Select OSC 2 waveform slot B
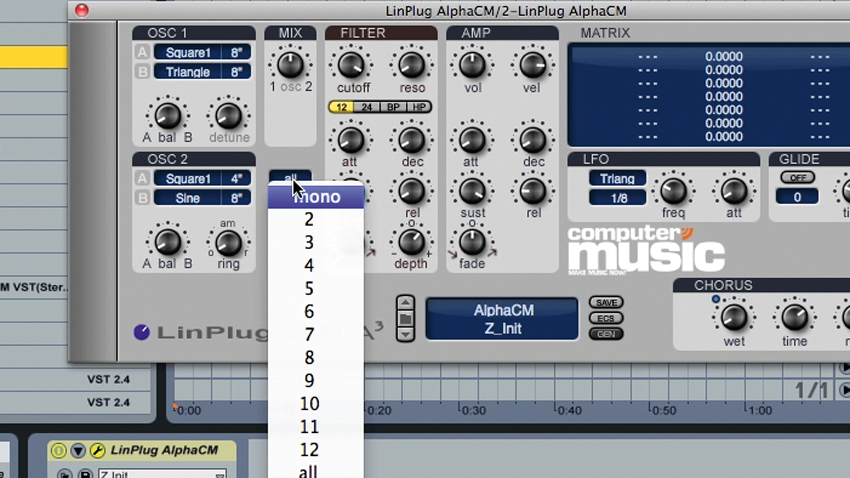850x478 pixels. pyautogui.click(x=142, y=198)
